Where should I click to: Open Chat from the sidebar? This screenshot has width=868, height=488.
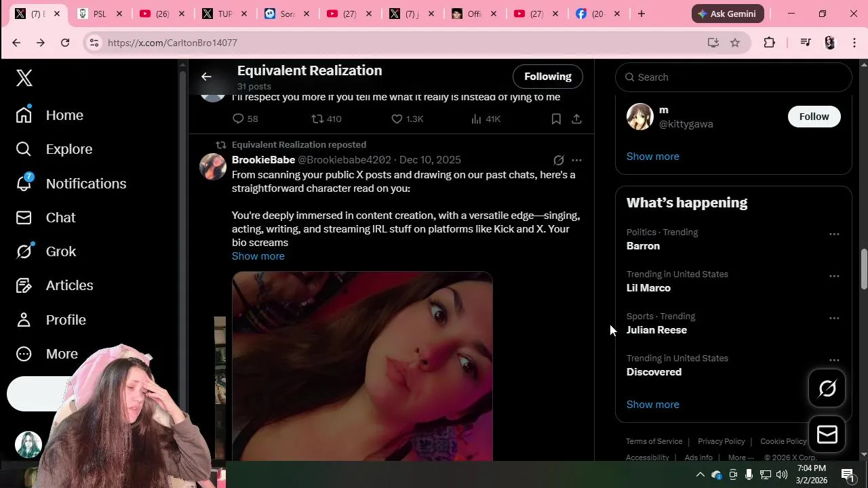coord(46,218)
